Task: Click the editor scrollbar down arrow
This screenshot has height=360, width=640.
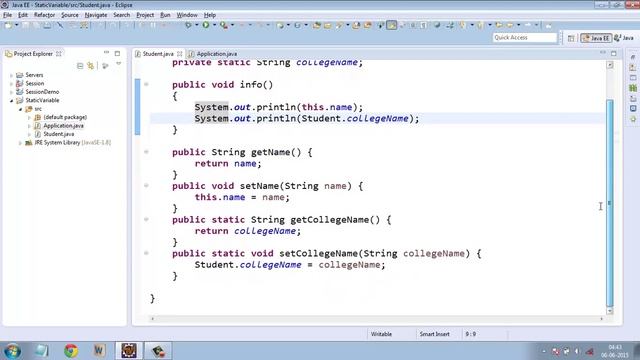Action: [610, 311]
